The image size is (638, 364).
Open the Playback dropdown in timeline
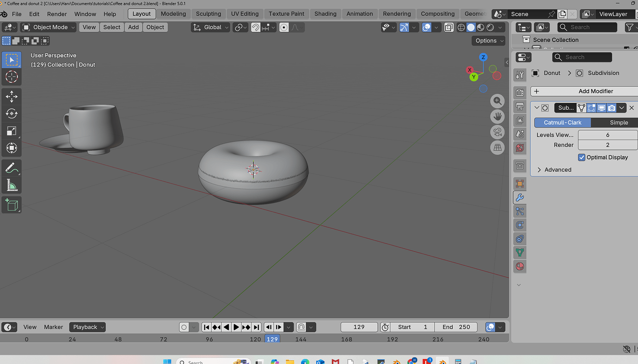(88, 327)
